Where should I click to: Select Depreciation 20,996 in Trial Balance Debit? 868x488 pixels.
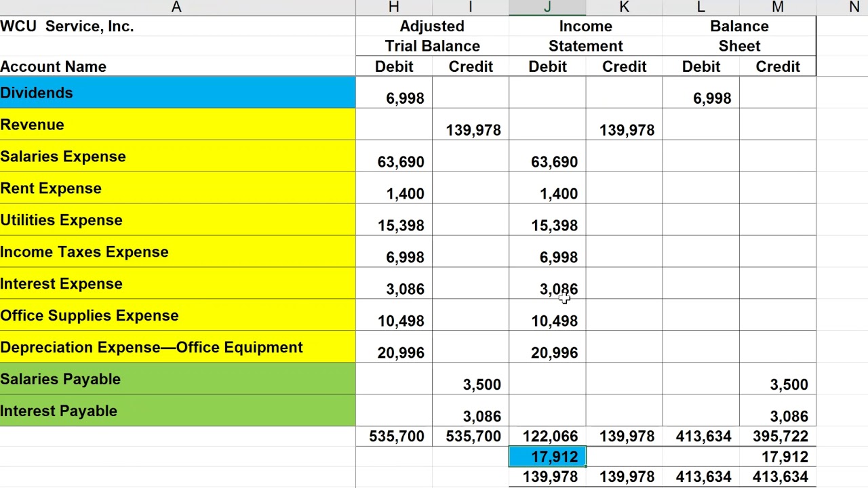coord(394,348)
